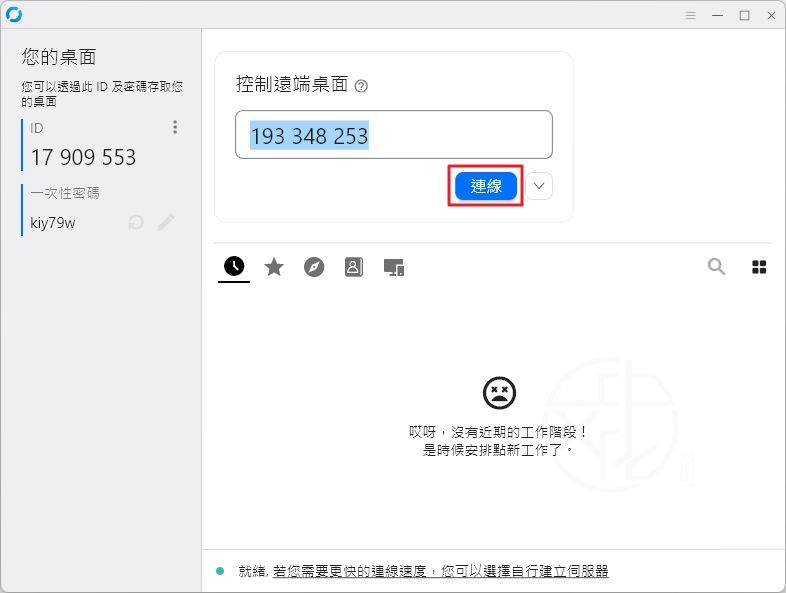
Task: Open the discovered devices compass tab
Action: click(314, 267)
